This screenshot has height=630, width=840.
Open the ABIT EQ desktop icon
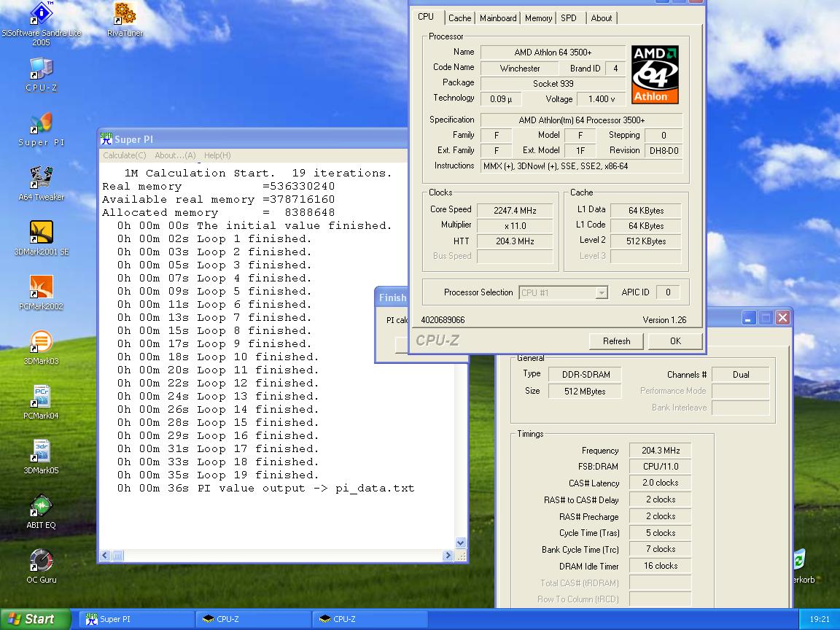click(42, 507)
